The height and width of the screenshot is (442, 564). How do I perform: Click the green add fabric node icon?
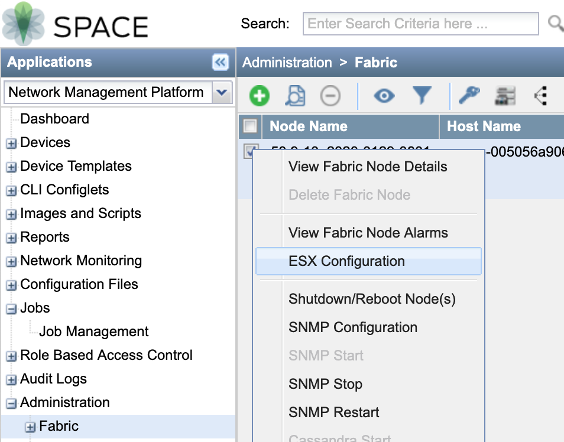(x=259, y=96)
